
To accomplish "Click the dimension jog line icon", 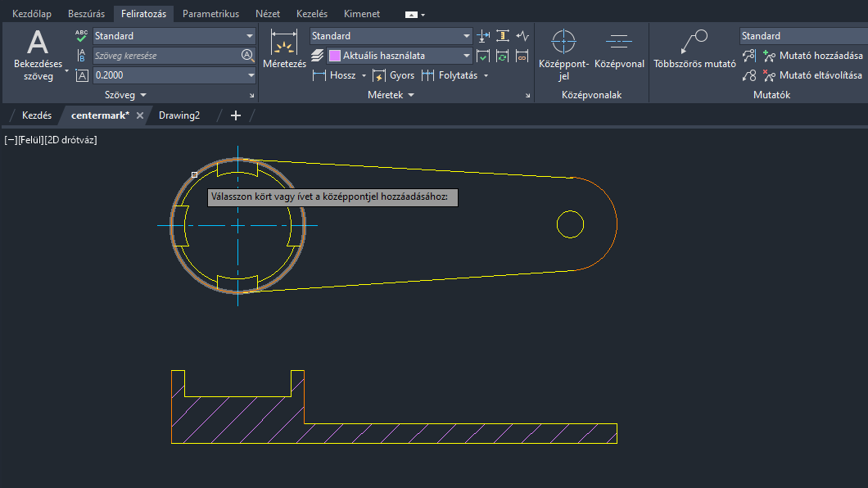I will pos(523,36).
